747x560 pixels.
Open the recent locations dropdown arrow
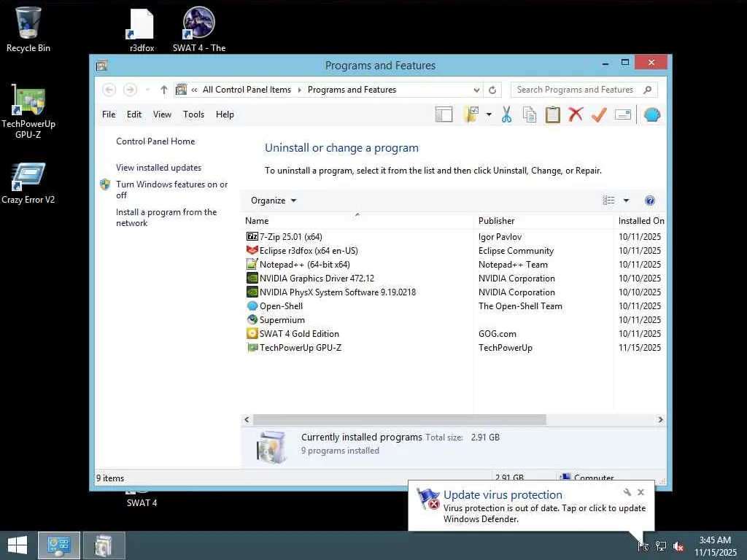[147, 90]
